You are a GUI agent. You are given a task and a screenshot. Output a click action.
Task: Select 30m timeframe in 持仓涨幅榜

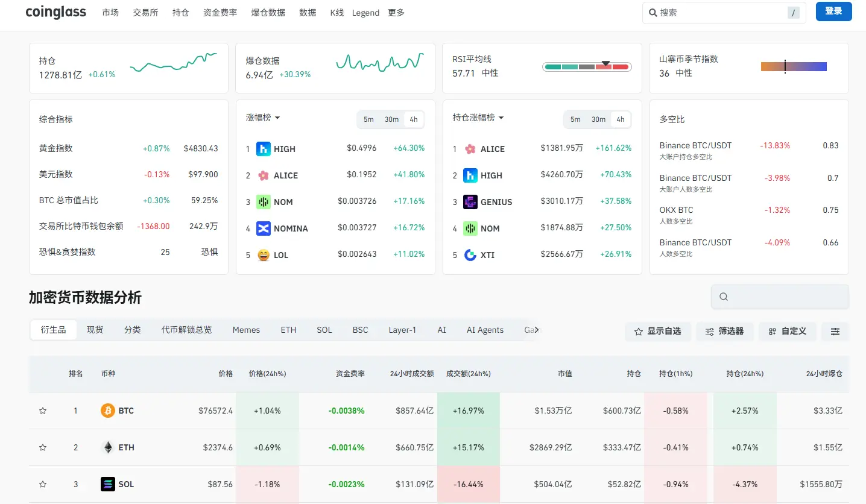(x=599, y=119)
